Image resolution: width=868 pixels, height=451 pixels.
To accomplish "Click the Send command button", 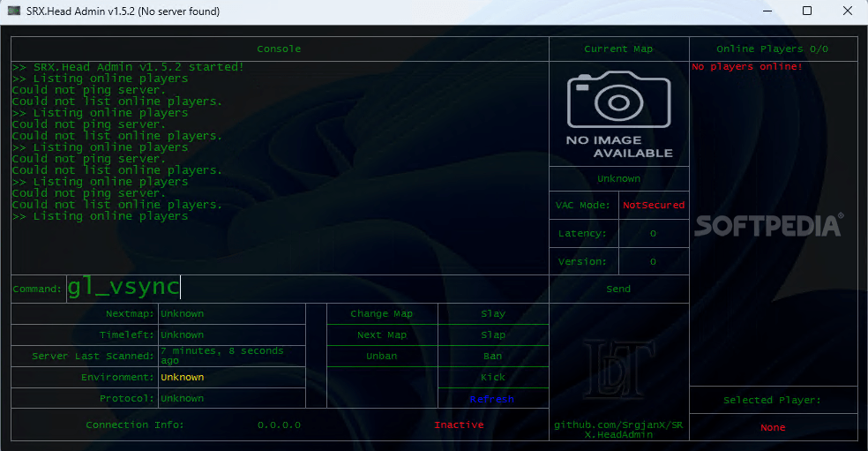I will click(618, 289).
